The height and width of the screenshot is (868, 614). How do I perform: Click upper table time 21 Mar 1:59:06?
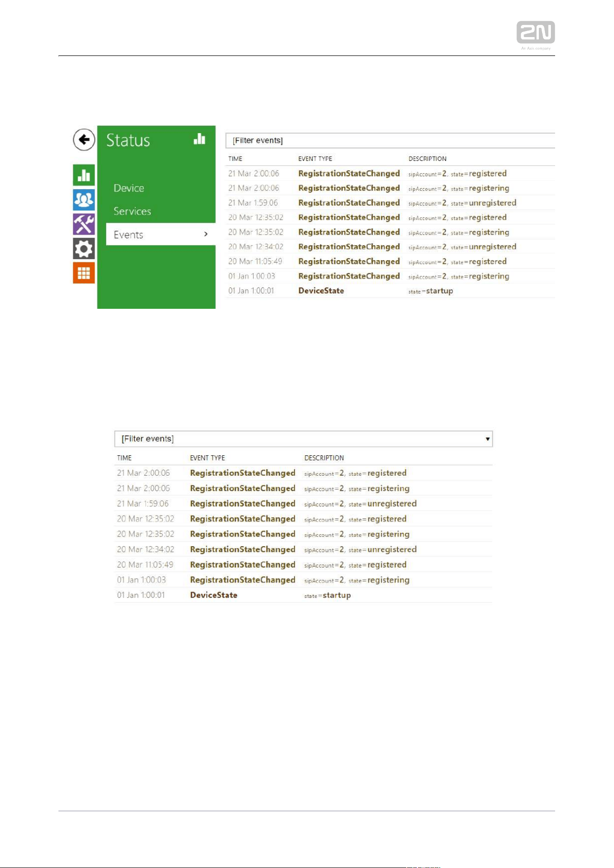coord(253,203)
